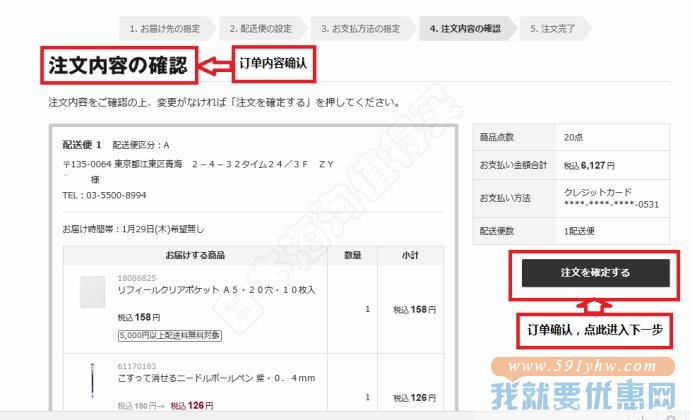
Task: Open the リフィールクリアポケット A5 product thumbnail
Action: point(92,292)
